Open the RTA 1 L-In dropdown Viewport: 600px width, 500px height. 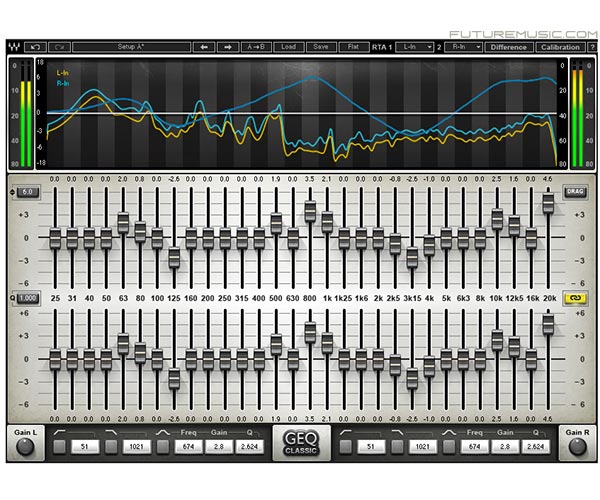pos(415,47)
